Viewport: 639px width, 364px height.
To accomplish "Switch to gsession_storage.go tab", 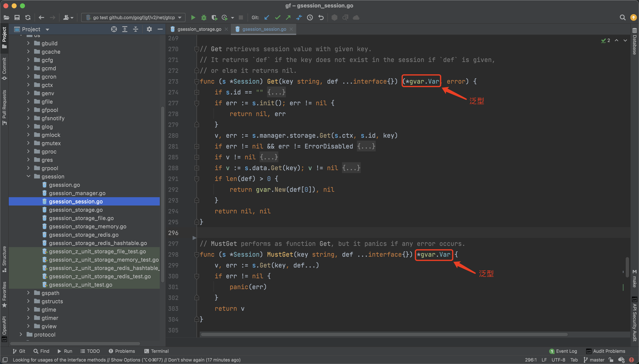I will pyautogui.click(x=199, y=29).
